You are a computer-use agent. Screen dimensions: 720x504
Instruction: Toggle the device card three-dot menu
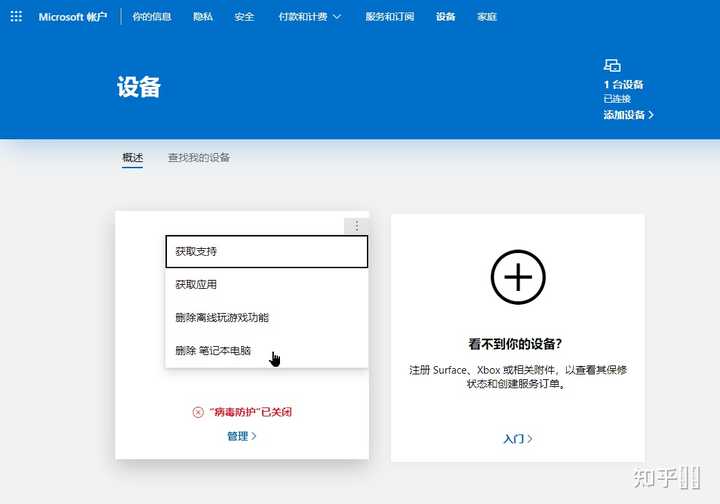[356, 225]
